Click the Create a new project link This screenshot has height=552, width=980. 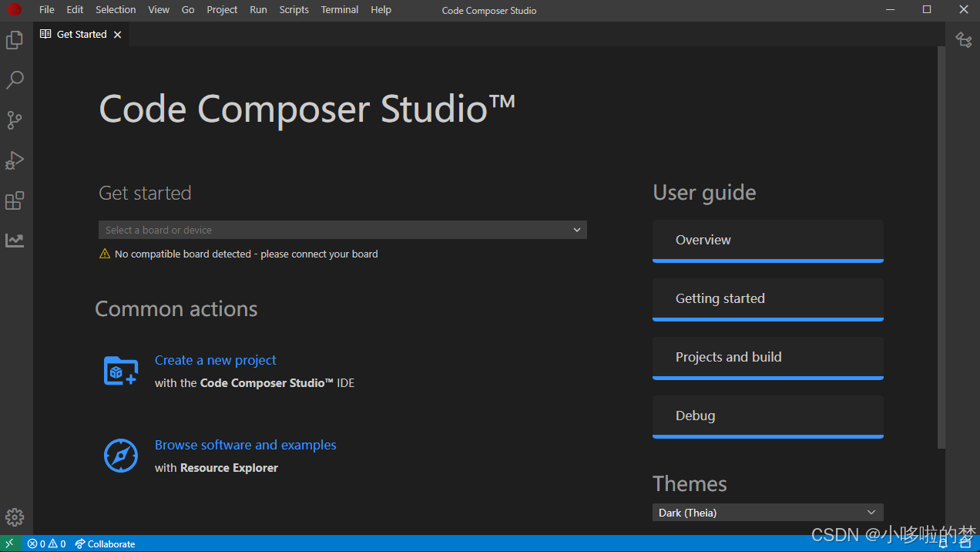215,360
